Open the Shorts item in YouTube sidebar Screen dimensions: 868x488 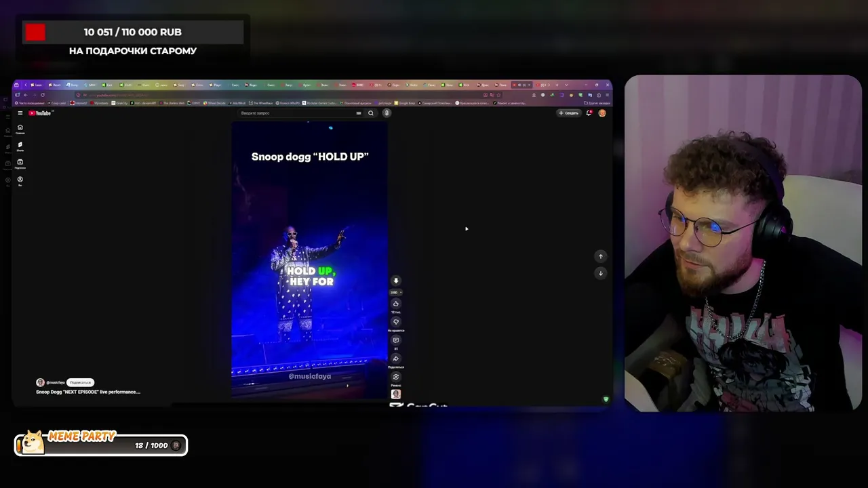point(20,146)
